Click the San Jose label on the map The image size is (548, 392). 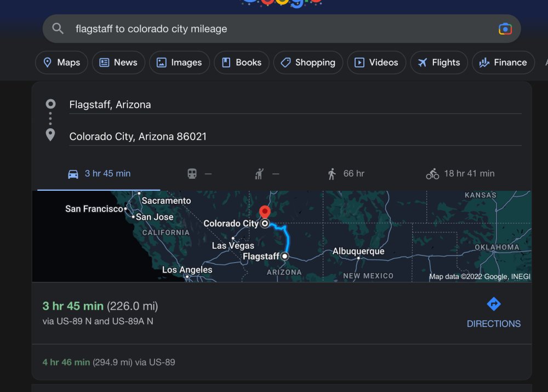pos(155,217)
